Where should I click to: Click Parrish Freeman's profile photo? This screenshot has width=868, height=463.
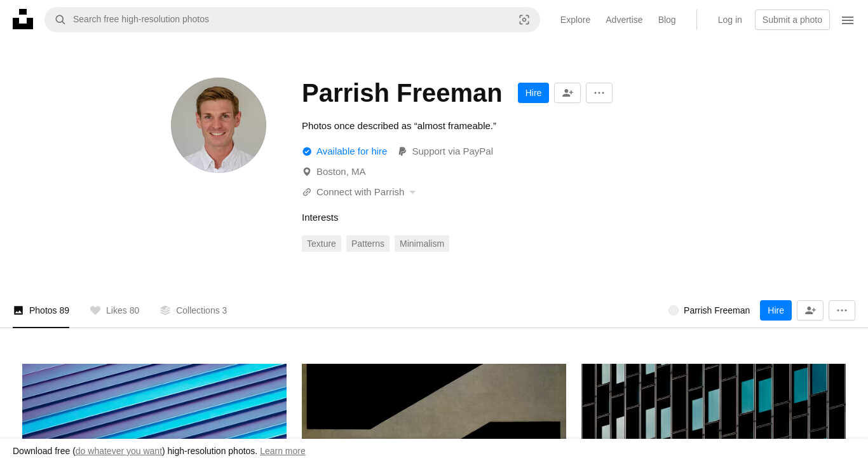click(x=219, y=125)
